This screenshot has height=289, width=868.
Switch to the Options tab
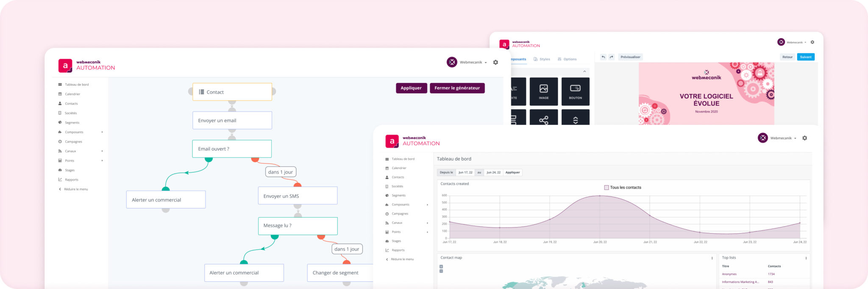pos(567,59)
